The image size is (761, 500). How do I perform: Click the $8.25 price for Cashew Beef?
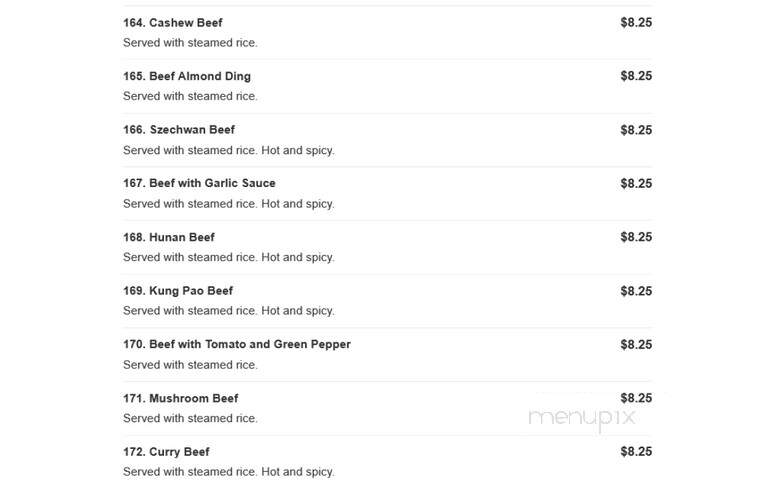click(x=636, y=22)
